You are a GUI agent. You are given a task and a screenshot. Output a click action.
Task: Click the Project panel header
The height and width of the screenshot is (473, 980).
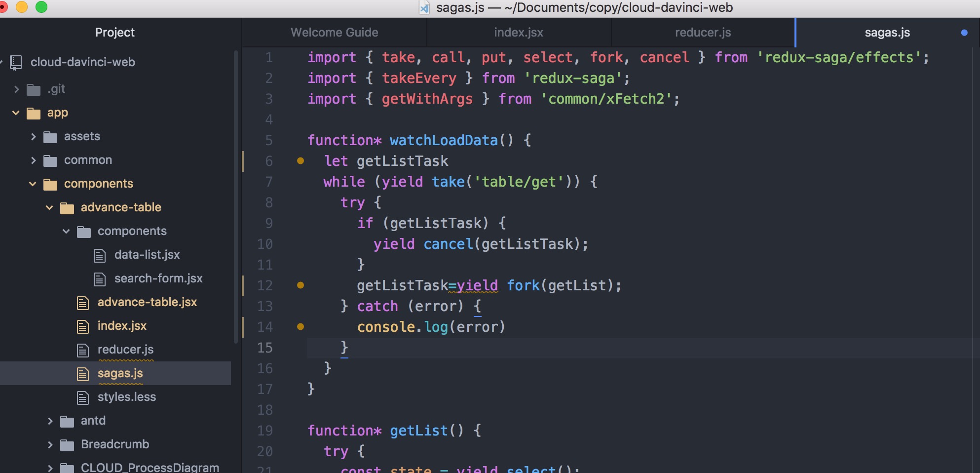[115, 33]
